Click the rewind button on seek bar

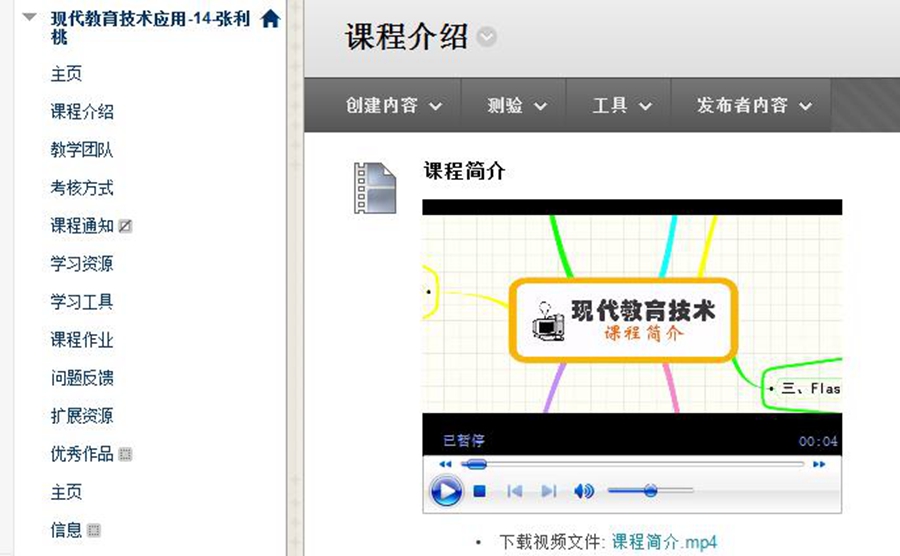pyautogui.click(x=445, y=464)
